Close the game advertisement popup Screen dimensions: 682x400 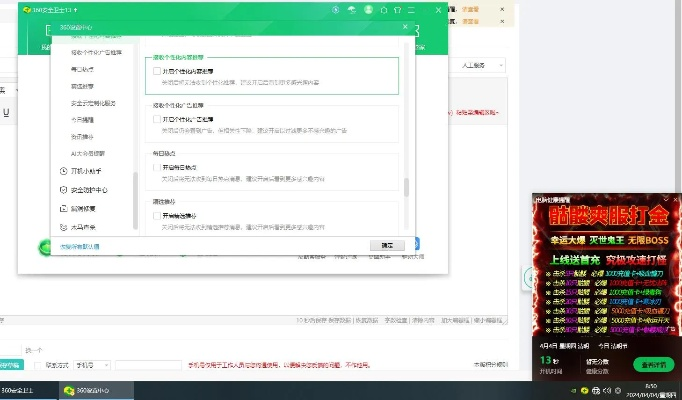click(675, 199)
